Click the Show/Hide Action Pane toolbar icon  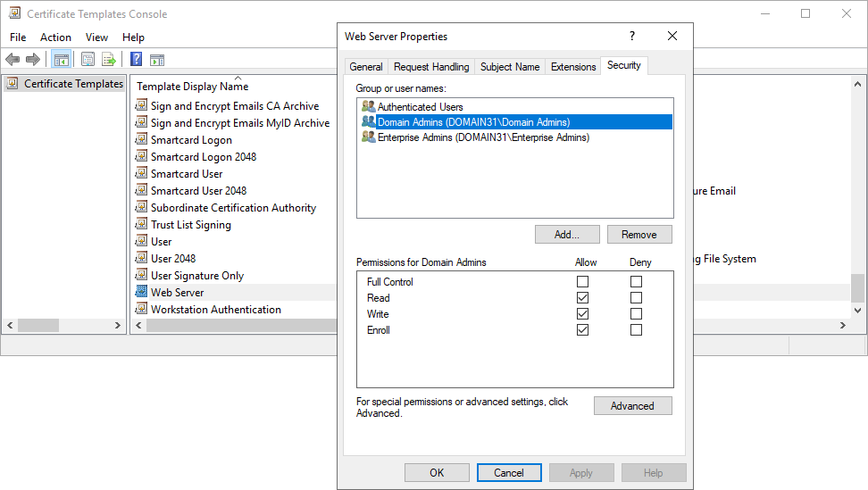[157, 60]
